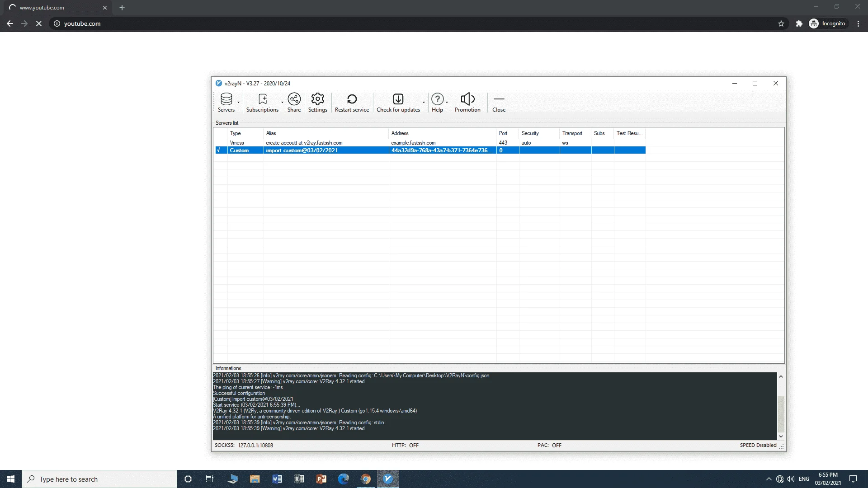The width and height of the screenshot is (868, 488).
Task: Launch PowerPoint from the taskbar
Action: (321, 479)
